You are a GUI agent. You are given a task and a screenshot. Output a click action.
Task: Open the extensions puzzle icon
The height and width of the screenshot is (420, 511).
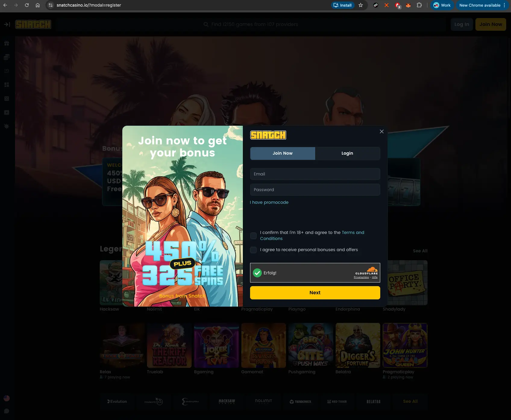[x=419, y=5]
